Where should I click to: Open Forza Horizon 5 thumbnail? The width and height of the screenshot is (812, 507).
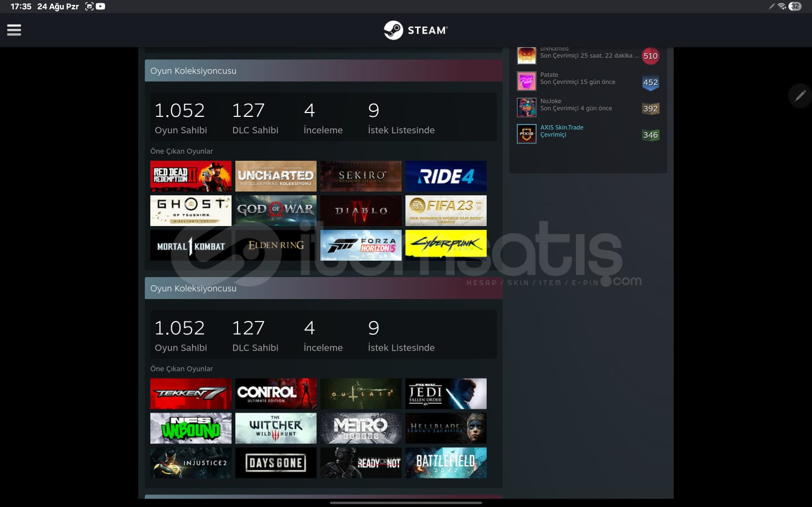click(361, 245)
